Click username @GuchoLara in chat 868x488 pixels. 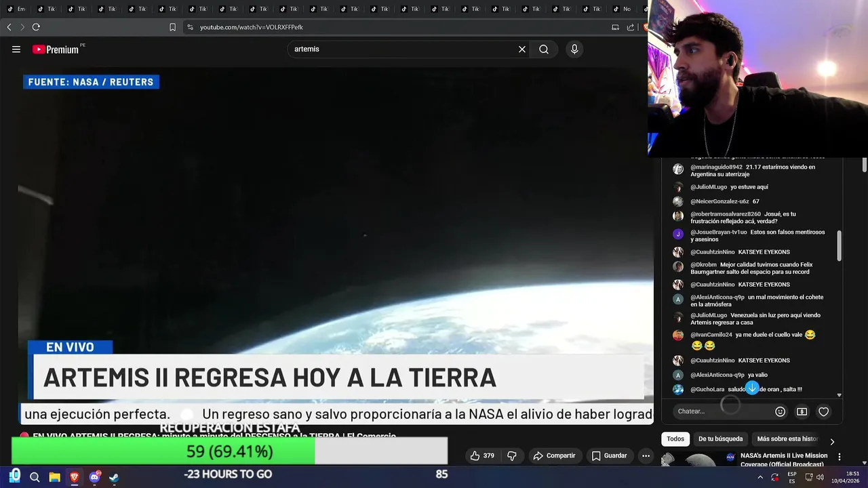(x=707, y=390)
